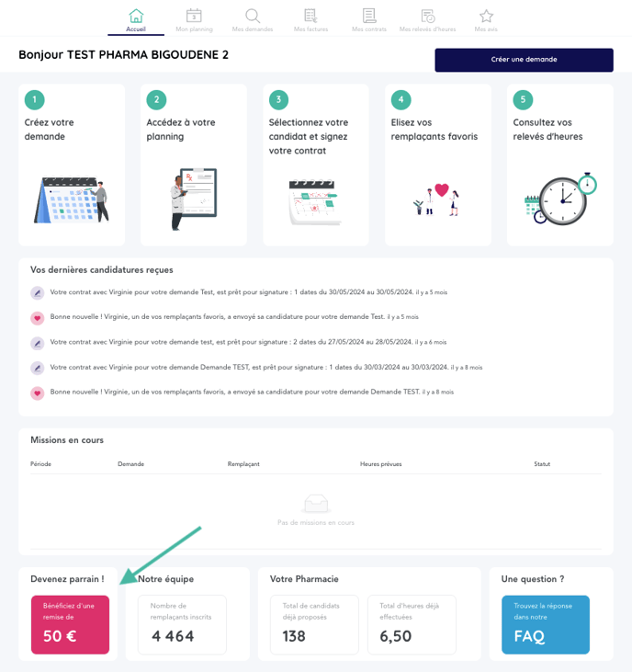Open step 5 Consultez vos relevés d'heures card

559,165
